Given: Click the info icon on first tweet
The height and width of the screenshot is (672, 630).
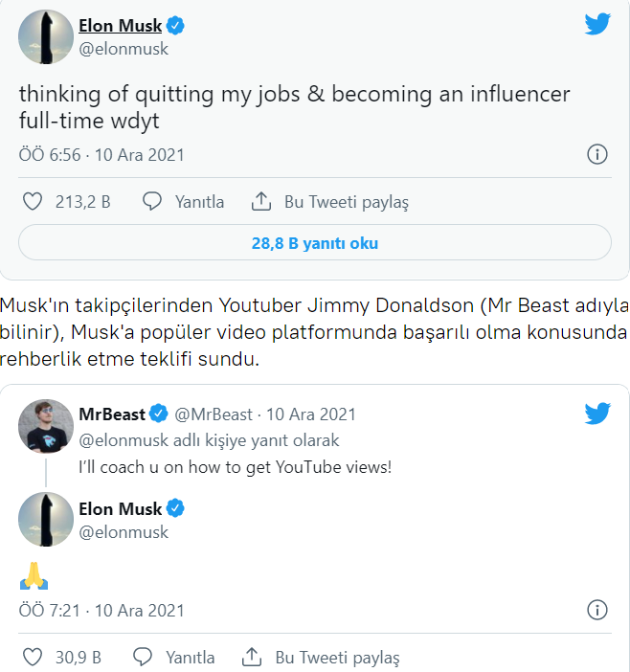Looking at the screenshot, I should click(x=596, y=154).
